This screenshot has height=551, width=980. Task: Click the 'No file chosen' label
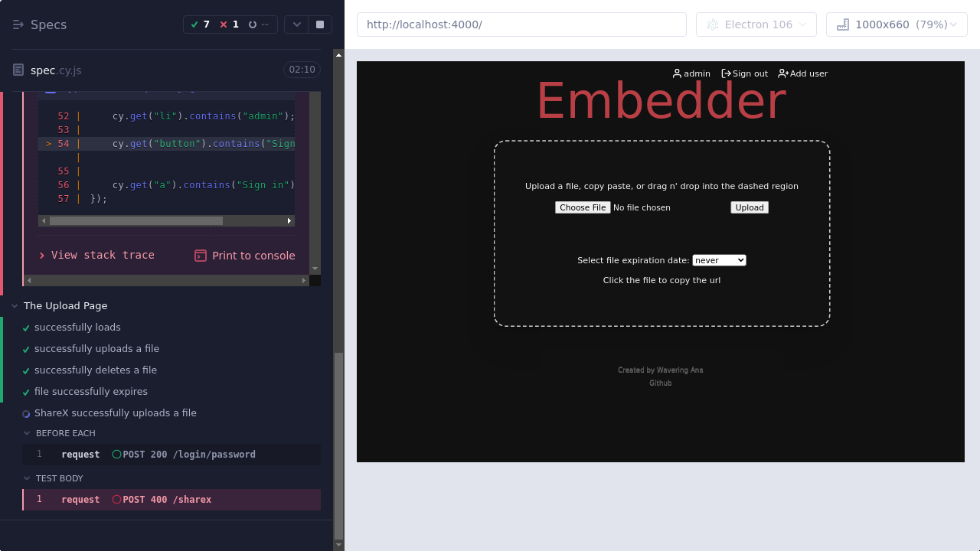(642, 207)
